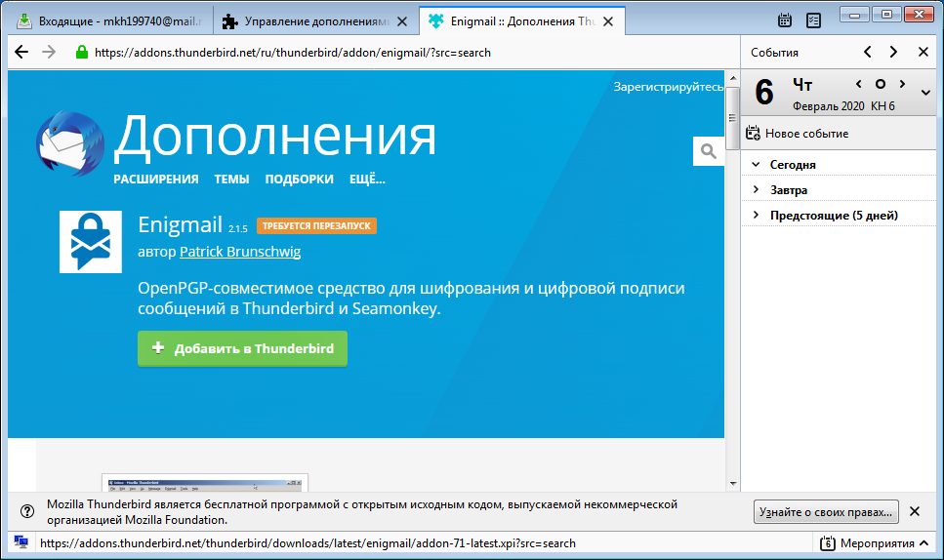Image resolution: width=944 pixels, height=560 pixels.
Task: Go back using the back arrow
Action: [21, 53]
